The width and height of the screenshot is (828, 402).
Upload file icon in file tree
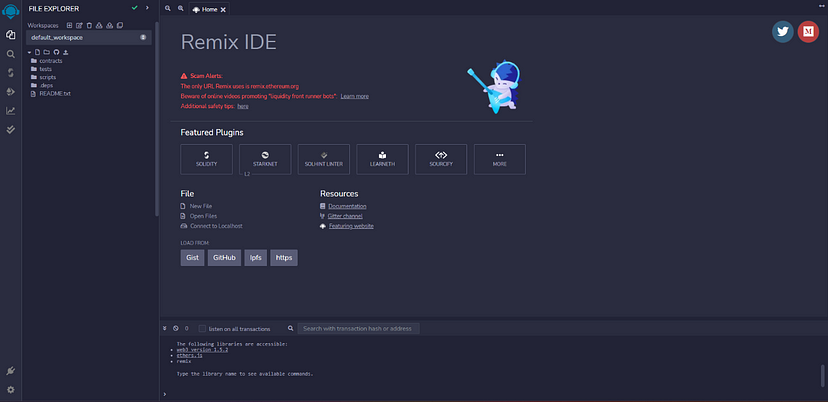(x=66, y=52)
